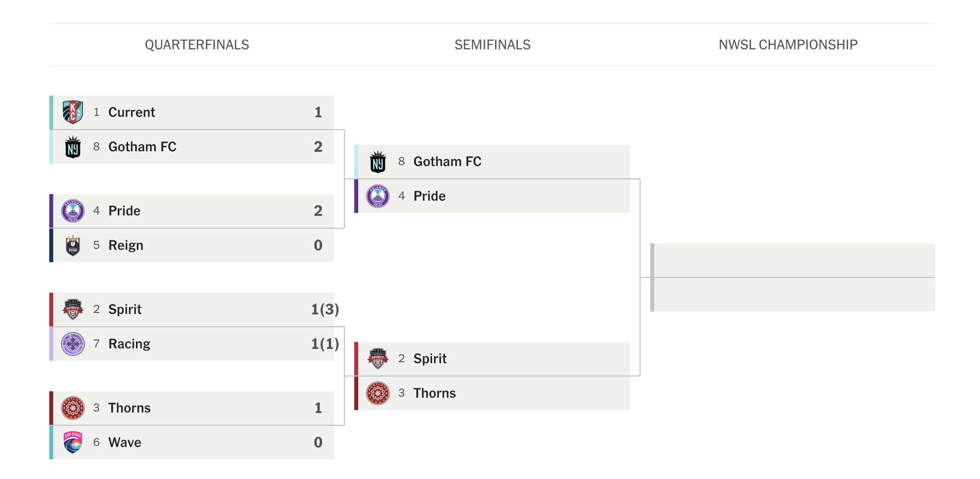Click the San Diego Wave logo
Viewport: 980px width, 479px height.
point(72,443)
